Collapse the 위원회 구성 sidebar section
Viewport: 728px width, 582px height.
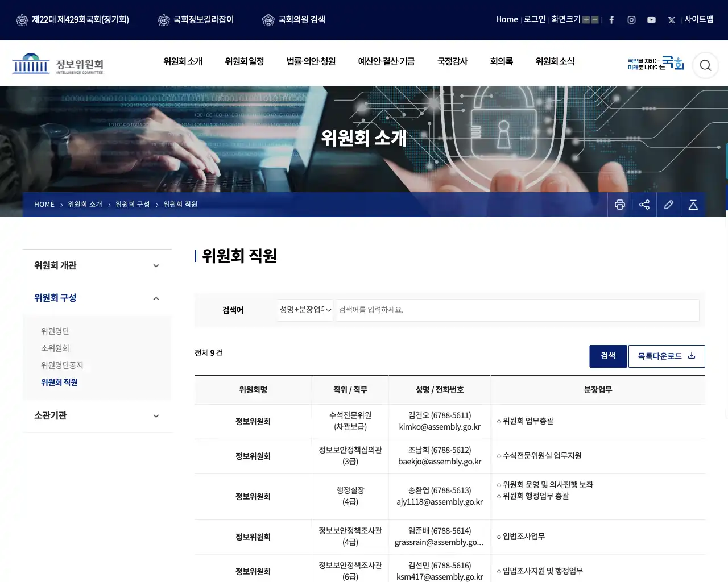tap(97, 298)
